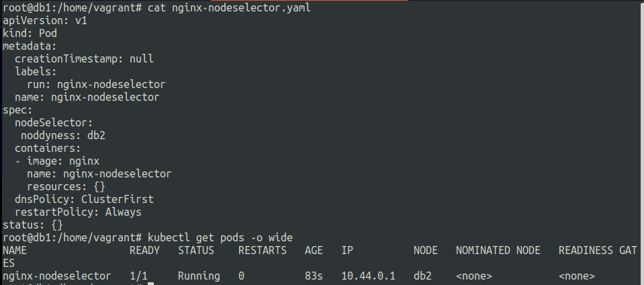Select the "kind: Pod" line
Viewport: 644px width, 285px height.
[30, 34]
